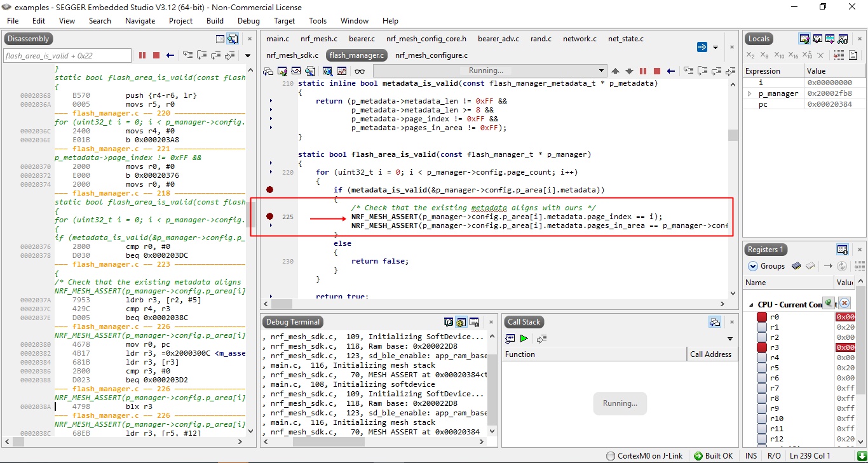Click the Call Address column header
The height and width of the screenshot is (463, 868).
(712, 354)
